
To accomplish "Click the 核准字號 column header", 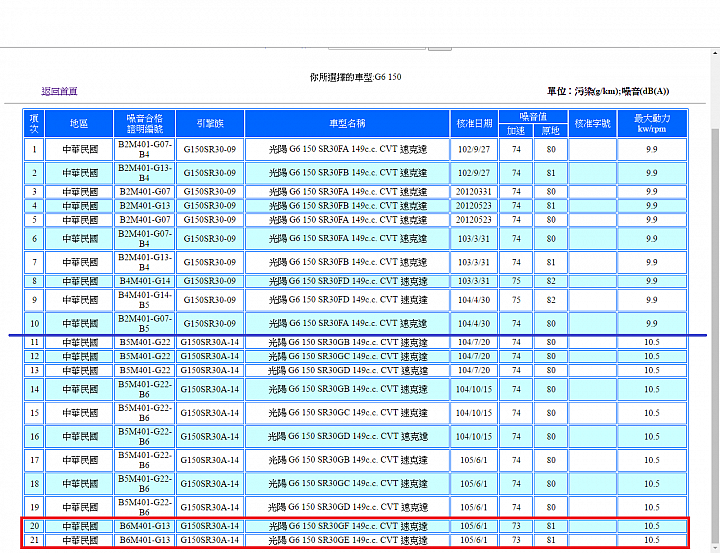I will coord(593,123).
